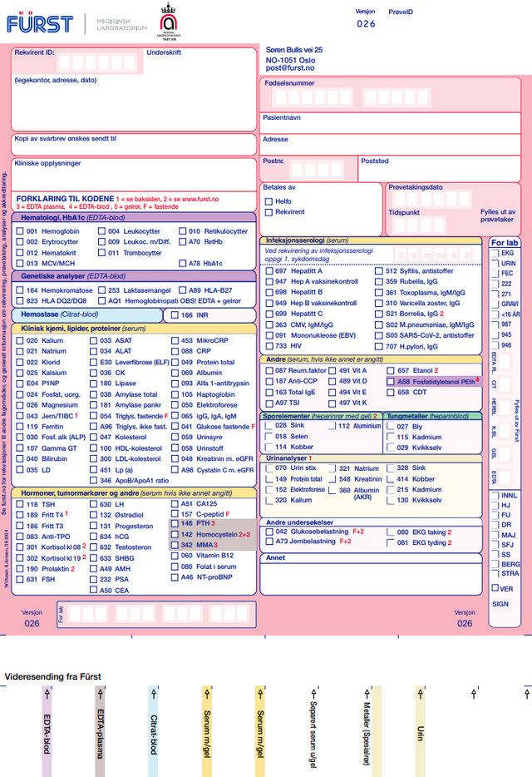Click the Kopi av svarbrev ønskes sendt til field

[x=134, y=144]
